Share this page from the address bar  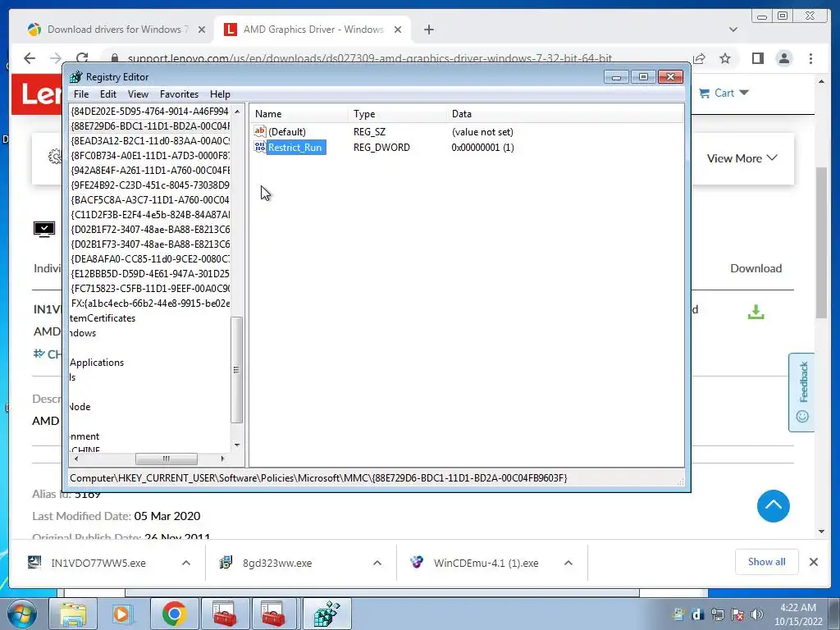(699, 58)
